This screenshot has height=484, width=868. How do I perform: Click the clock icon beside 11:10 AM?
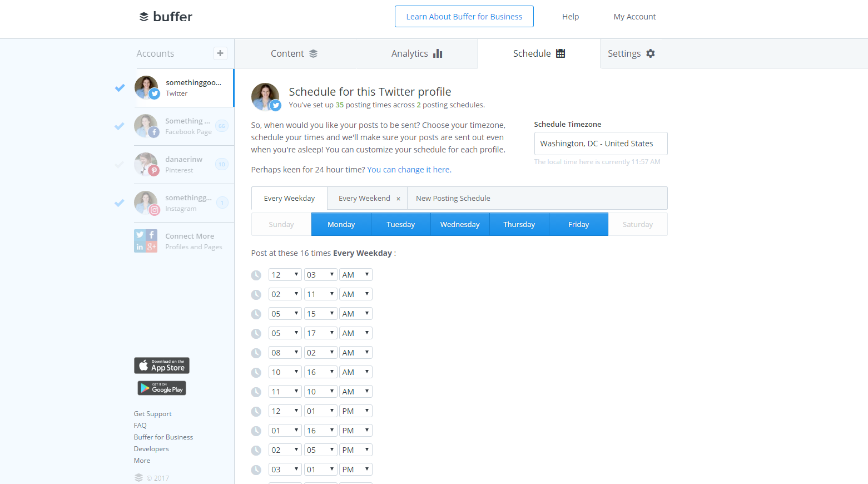click(x=256, y=392)
